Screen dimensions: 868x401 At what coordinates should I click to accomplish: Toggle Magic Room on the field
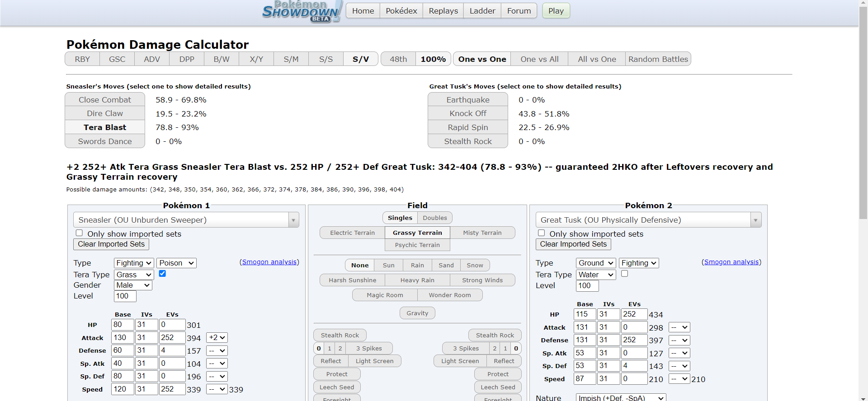[385, 295]
